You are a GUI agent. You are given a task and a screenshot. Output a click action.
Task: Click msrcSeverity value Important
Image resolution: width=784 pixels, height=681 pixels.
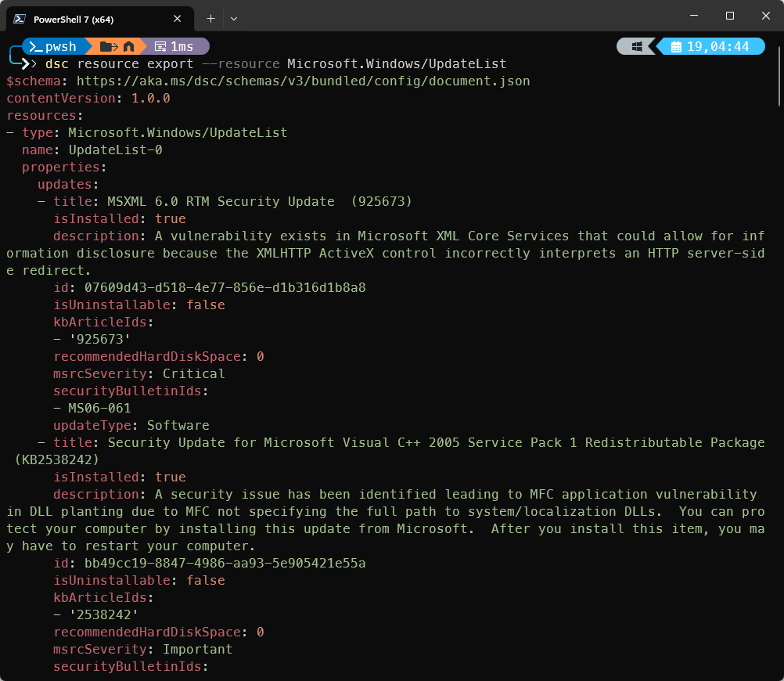click(x=197, y=650)
